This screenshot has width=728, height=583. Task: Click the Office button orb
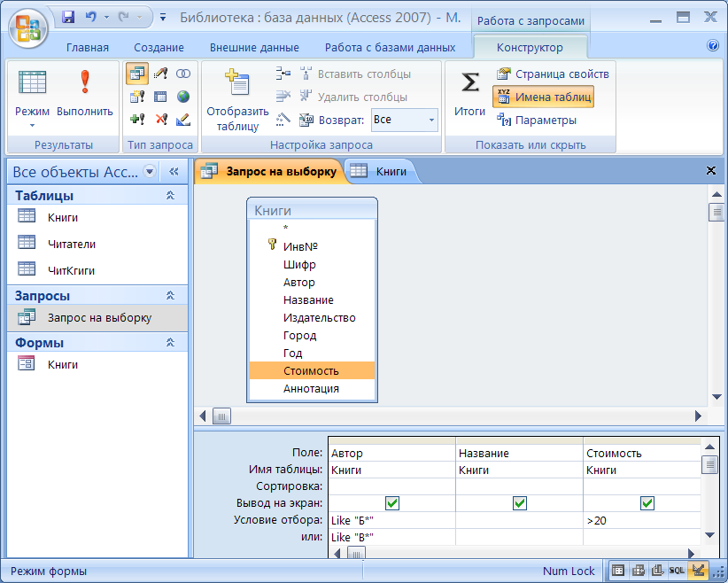pyautogui.click(x=28, y=29)
